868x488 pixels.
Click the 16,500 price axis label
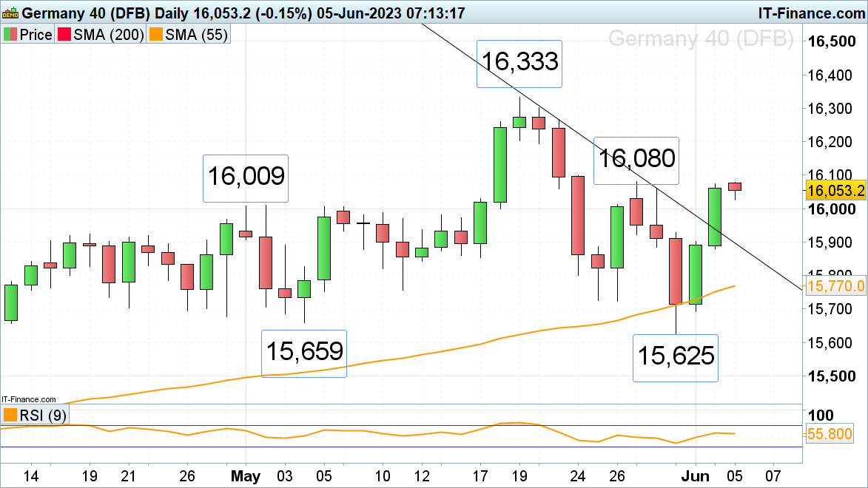tap(832, 41)
